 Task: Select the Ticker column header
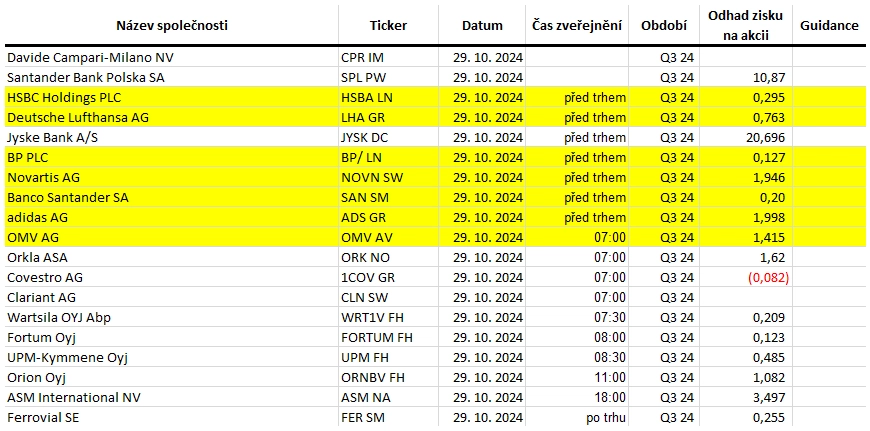tap(388, 25)
